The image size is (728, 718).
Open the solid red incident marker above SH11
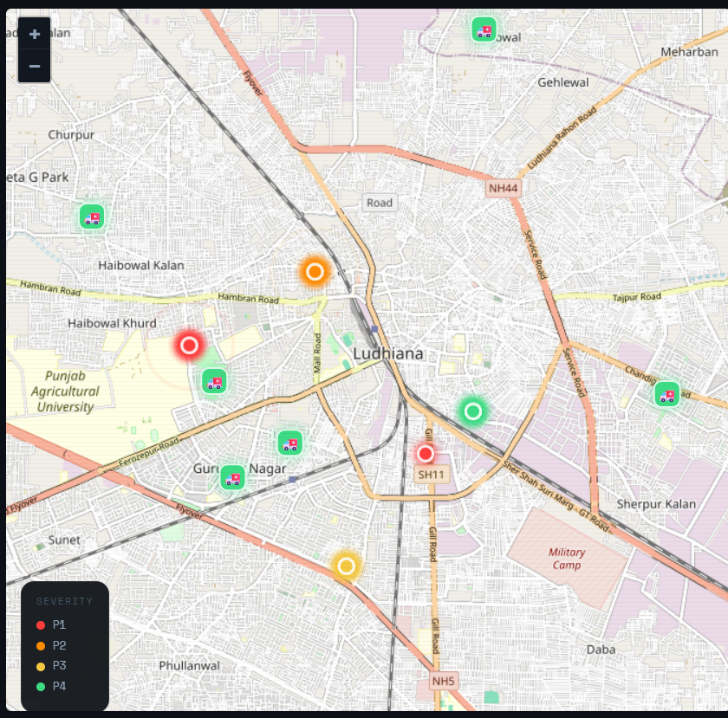[425, 454]
